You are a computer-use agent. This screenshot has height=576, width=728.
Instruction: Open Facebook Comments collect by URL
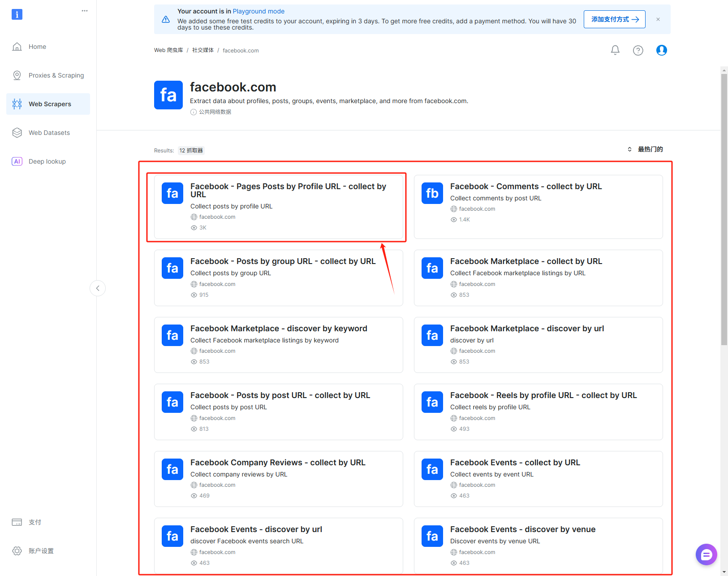538,207
